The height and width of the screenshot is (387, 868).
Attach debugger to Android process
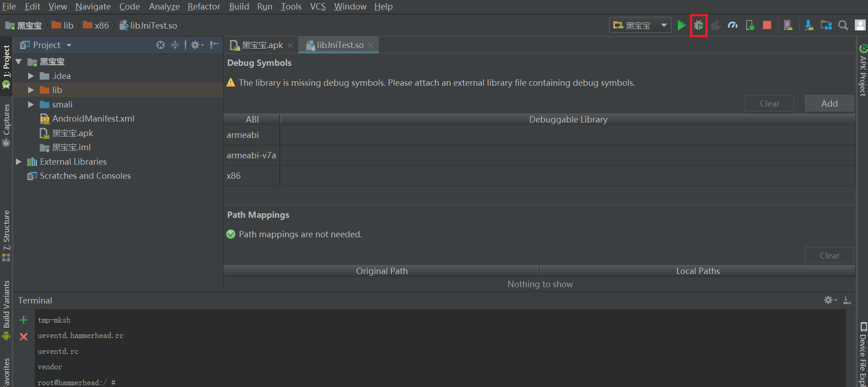pos(750,25)
